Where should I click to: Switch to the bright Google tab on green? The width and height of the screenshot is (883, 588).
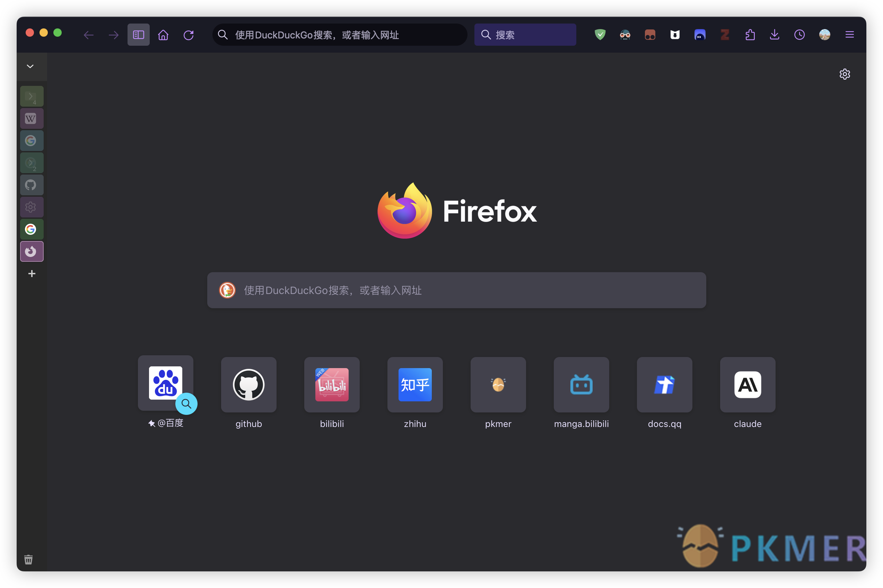pyautogui.click(x=32, y=229)
